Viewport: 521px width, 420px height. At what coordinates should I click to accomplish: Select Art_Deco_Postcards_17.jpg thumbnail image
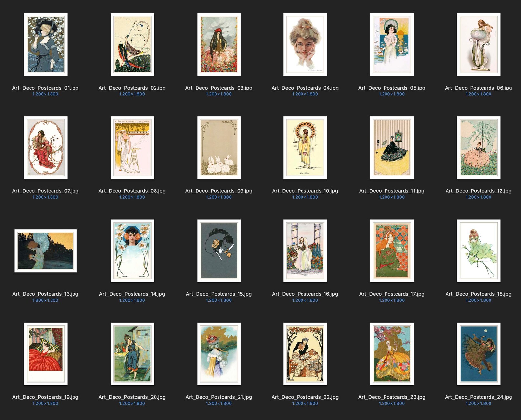click(x=392, y=251)
